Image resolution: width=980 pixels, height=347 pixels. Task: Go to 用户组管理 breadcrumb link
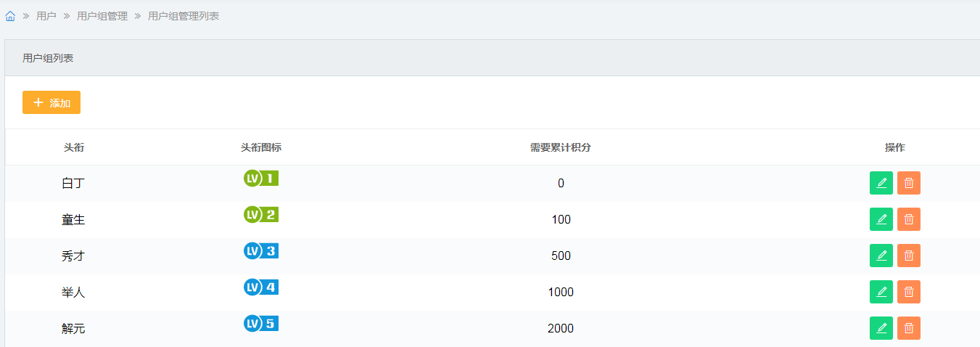[102, 16]
